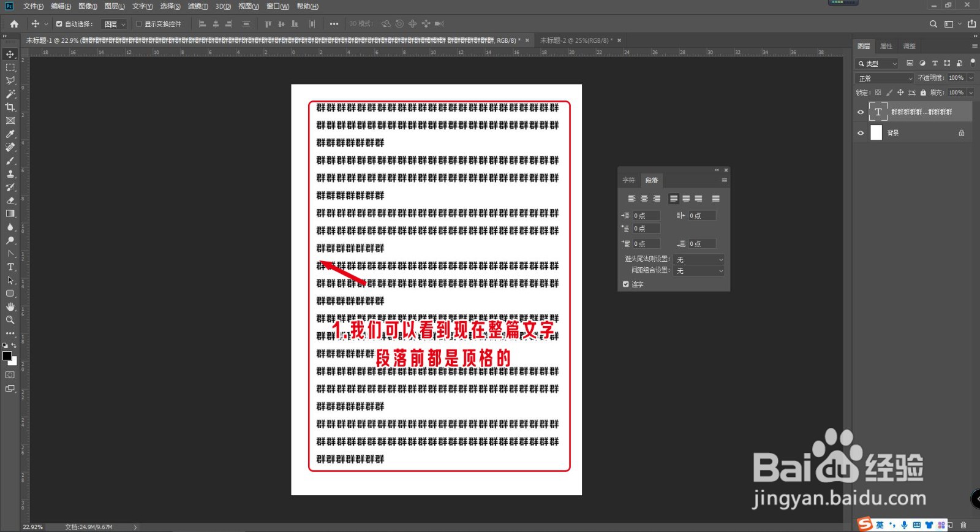This screenshot has height=532, width=980.
Task: Switch to the 字符 tab
Action: point(629,180)
